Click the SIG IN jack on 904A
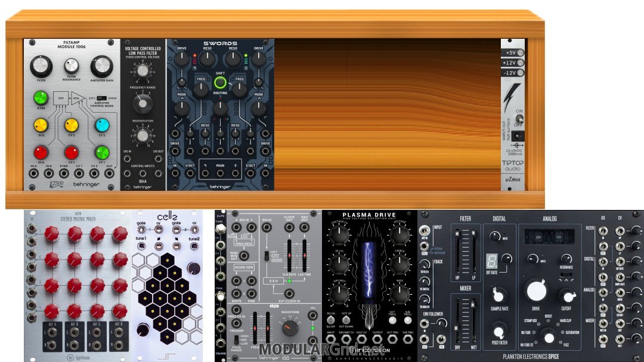The image size is (644, 362). [x=128, y=159]
